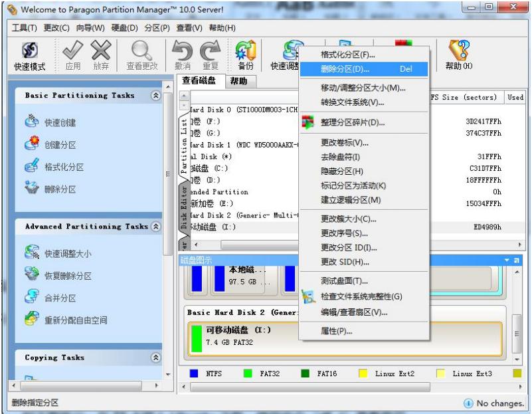
Task: Choose 标记分区为活动(K) menu entry
Action: [364, 185]
